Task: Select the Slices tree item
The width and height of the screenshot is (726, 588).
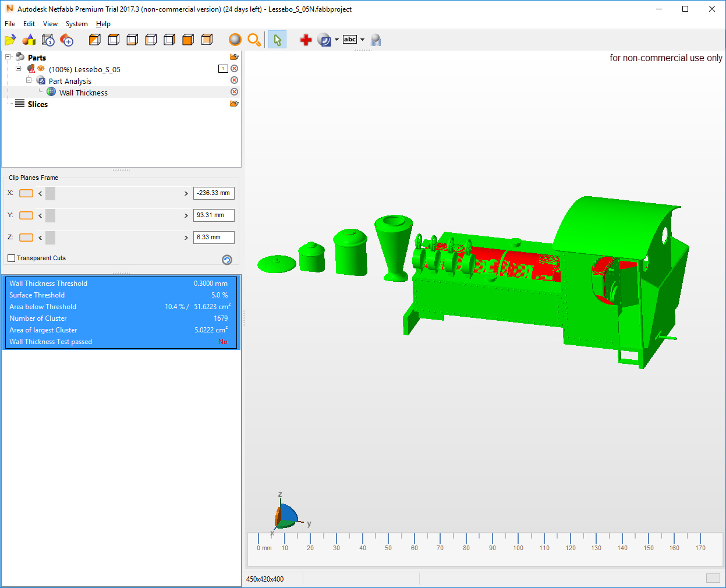Action: [x=38, y=104]
